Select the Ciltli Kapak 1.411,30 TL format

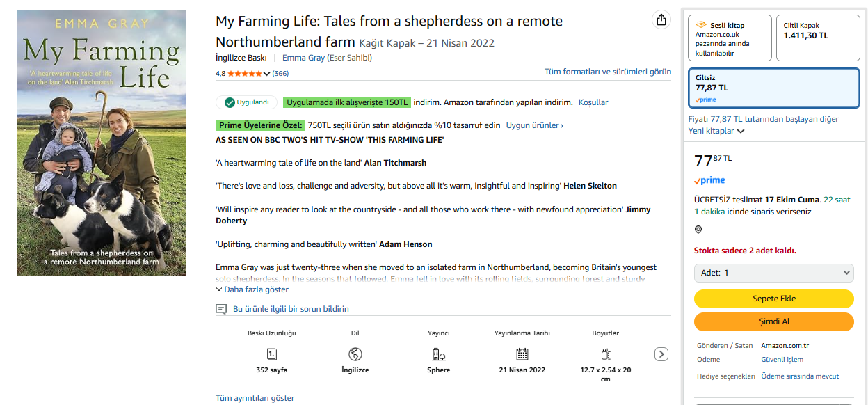click(x=818, y=37)
